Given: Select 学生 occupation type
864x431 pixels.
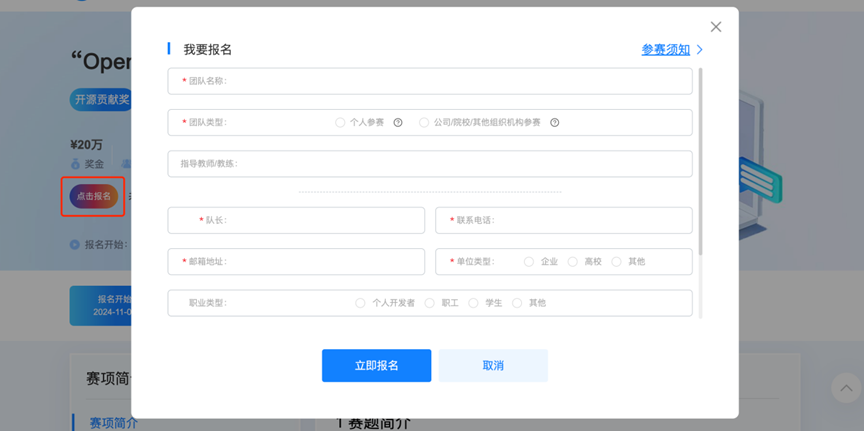Looking at the screenshot, I should [x=473, y=303].
